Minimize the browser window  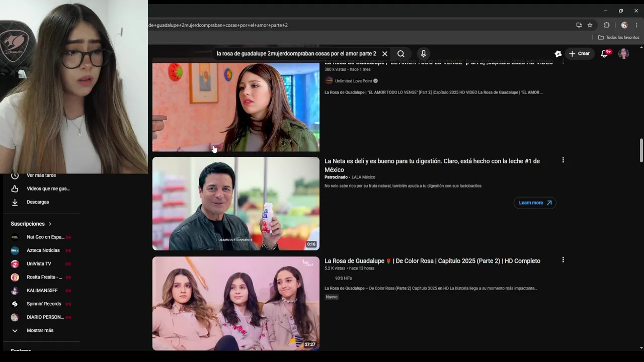[605, 11]
